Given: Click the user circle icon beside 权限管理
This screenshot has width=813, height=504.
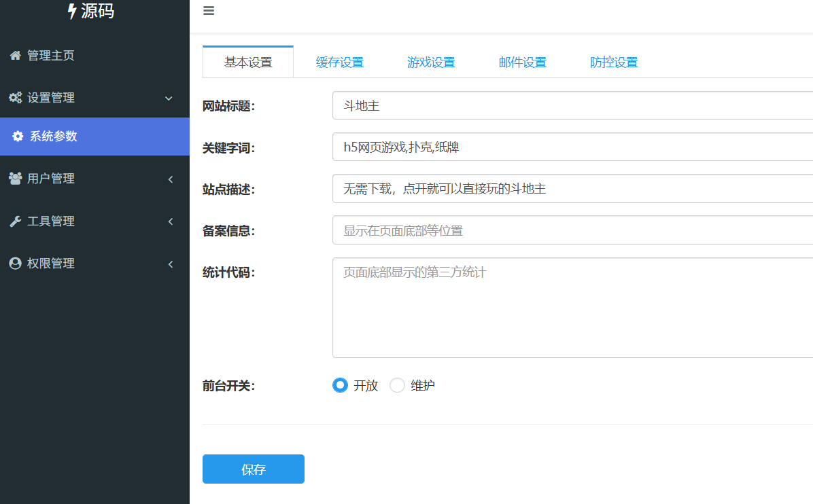Looking at the screenshot, I should coord(15,264).
